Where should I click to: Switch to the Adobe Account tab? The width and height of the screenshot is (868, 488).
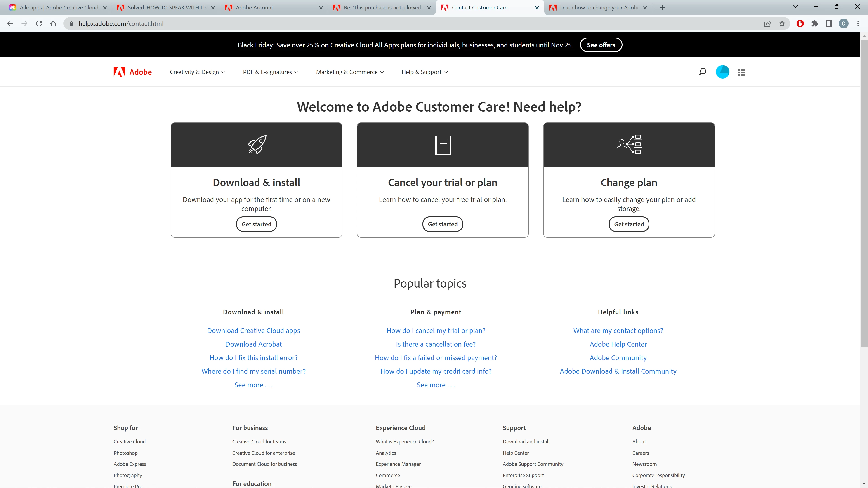click(x=254, y=7)
